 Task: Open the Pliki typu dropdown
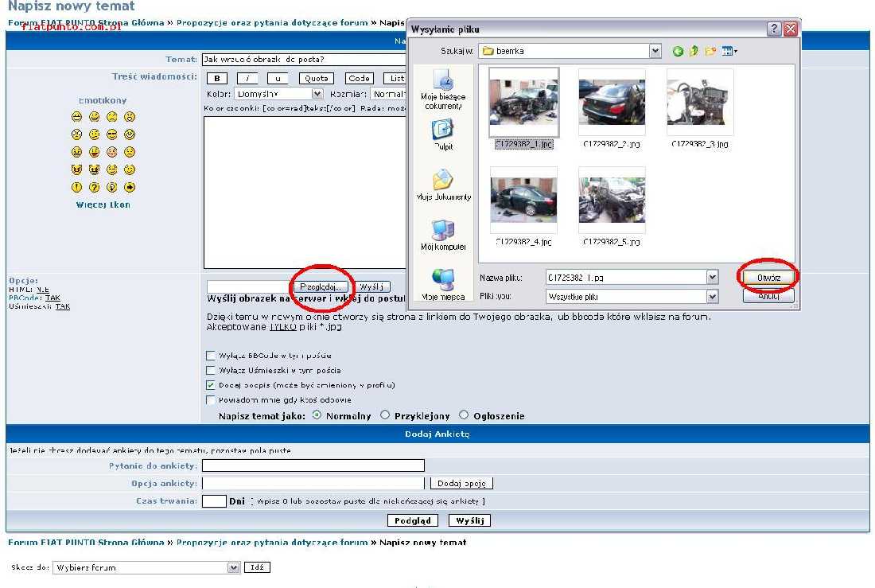(x=712, y=296)
